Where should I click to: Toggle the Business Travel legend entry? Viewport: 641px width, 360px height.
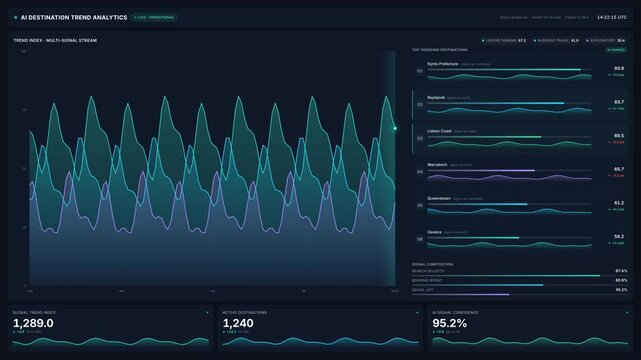coord(556,40)
